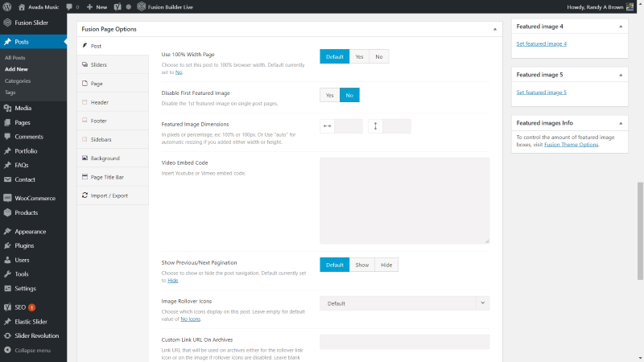Set Previous/Next Pagination to Hide
The height and width of the screenshot is (362, 644).
[386, 265]
